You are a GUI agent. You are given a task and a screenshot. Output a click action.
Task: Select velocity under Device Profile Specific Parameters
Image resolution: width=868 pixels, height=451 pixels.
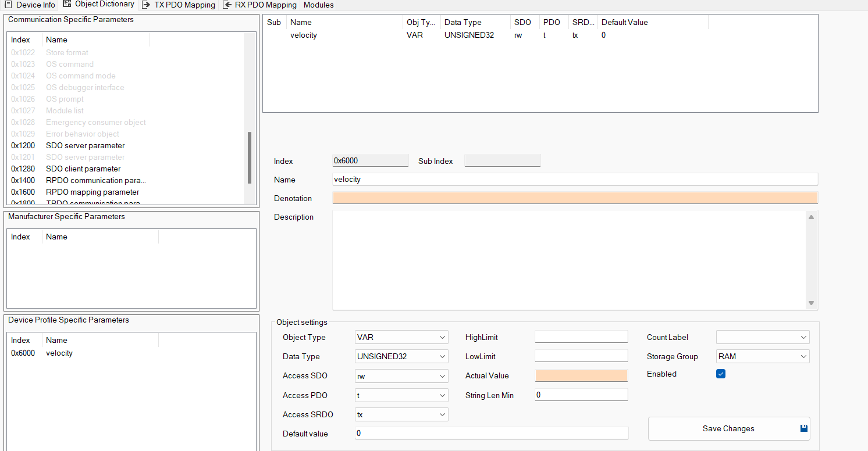[59, 353]
